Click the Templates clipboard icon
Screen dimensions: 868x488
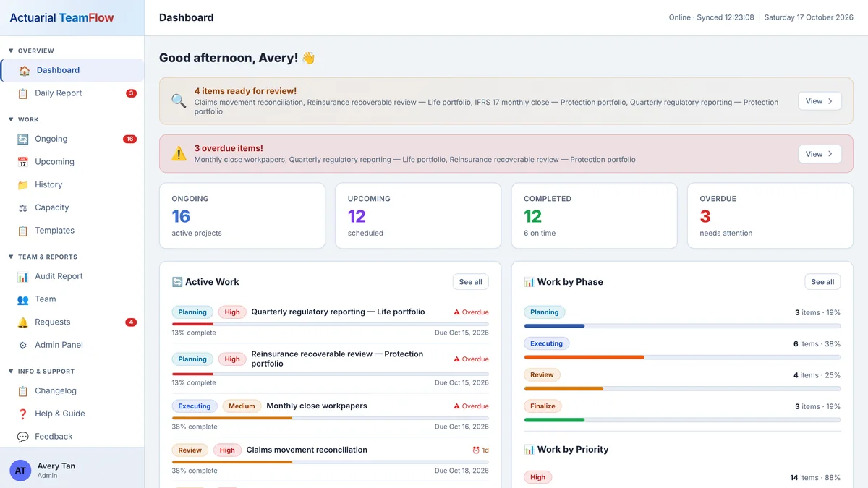pyautogui.click(x=23, y=231)
